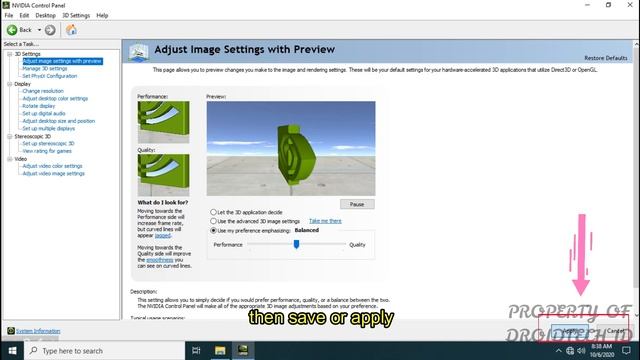
Task: Collapse the Display tree node
Action: (x=9, y=84)
